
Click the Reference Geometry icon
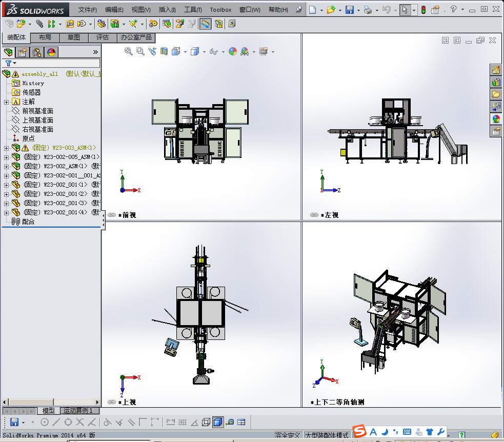(x=133, y=24)
